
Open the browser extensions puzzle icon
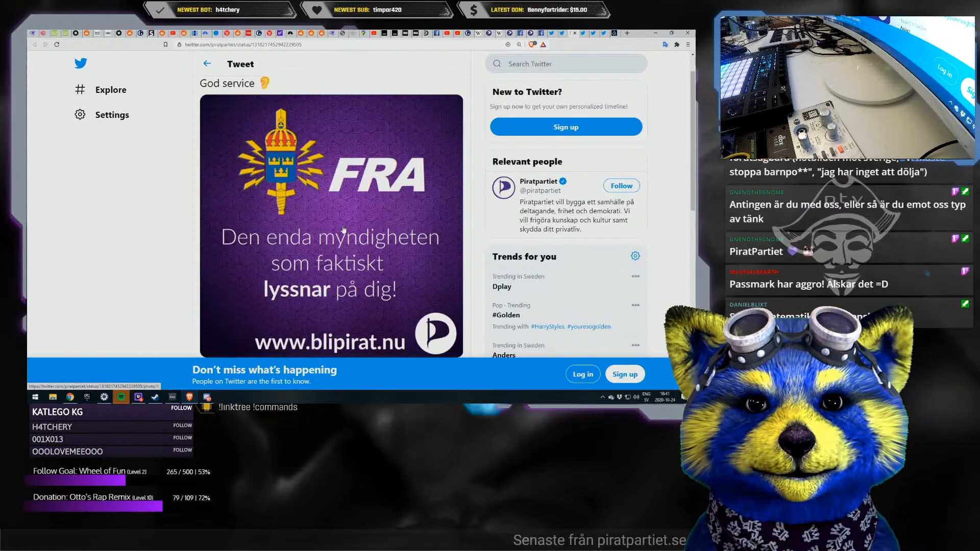(677, 45)
